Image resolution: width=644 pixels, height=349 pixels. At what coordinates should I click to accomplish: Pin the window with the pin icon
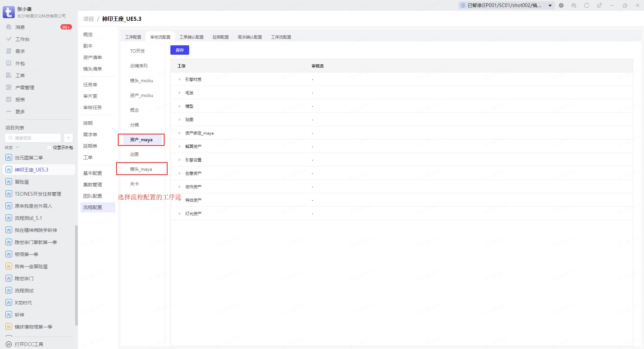pyautogui.click(x=599, y=5)
